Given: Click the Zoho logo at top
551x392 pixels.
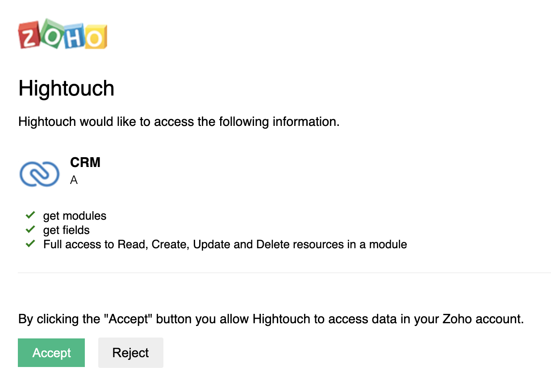Looking at the screenshot, I should [x=63, y=34].
